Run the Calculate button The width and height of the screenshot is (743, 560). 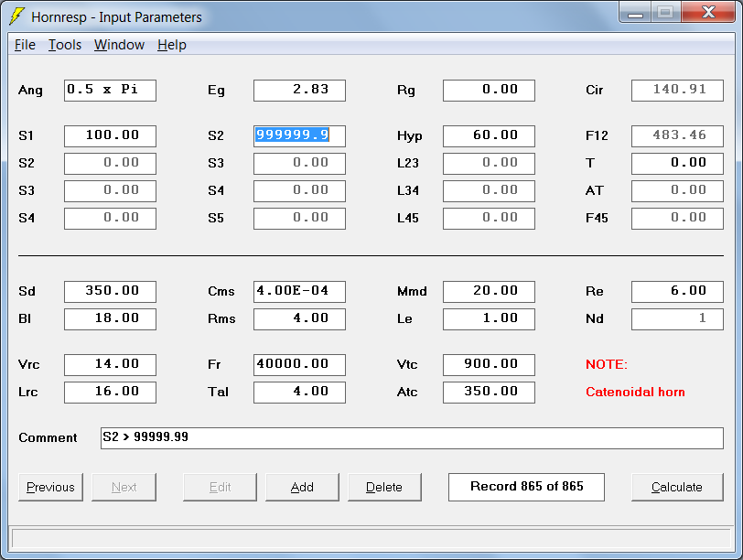(677, 487)
